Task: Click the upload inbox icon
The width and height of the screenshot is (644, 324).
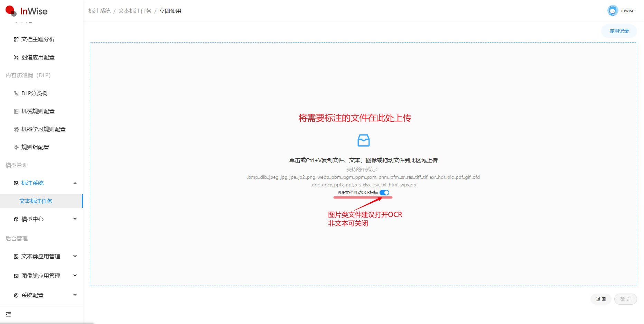Action: pos(363,140)
